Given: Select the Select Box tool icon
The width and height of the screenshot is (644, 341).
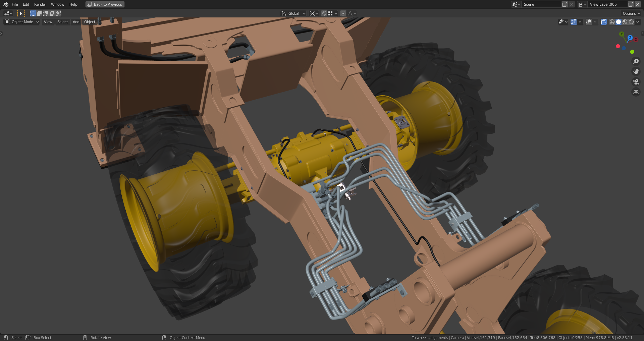Looking at the screenshot, I should tap(21, 13).
